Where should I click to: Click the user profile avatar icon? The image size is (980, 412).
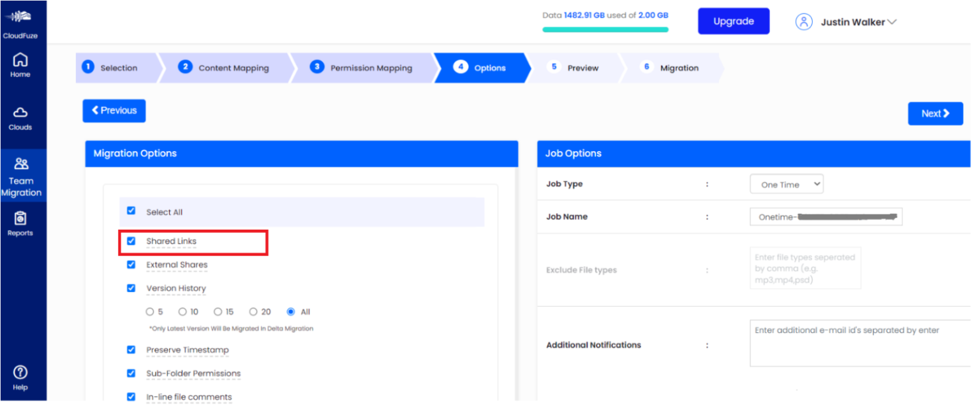coord(803,22)
